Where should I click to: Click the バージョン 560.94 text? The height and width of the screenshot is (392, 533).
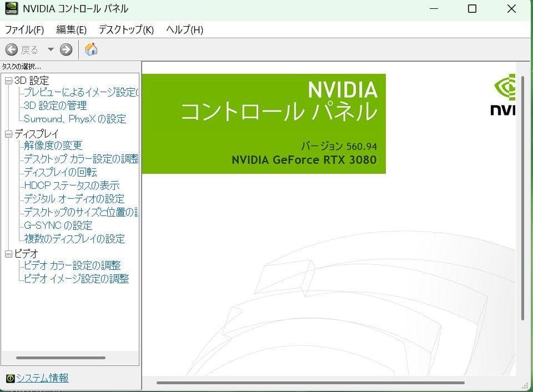[339, 146]
